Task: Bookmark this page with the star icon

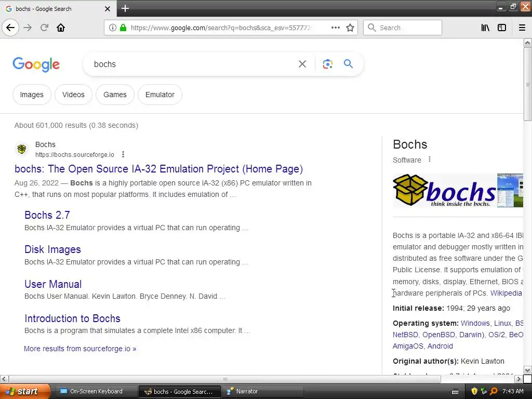Action: 350,28
